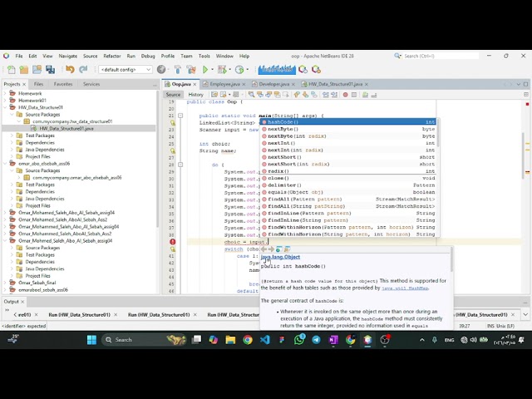
Task: Collapse code fold at main method line 21
Action: (x=180, y=116)
